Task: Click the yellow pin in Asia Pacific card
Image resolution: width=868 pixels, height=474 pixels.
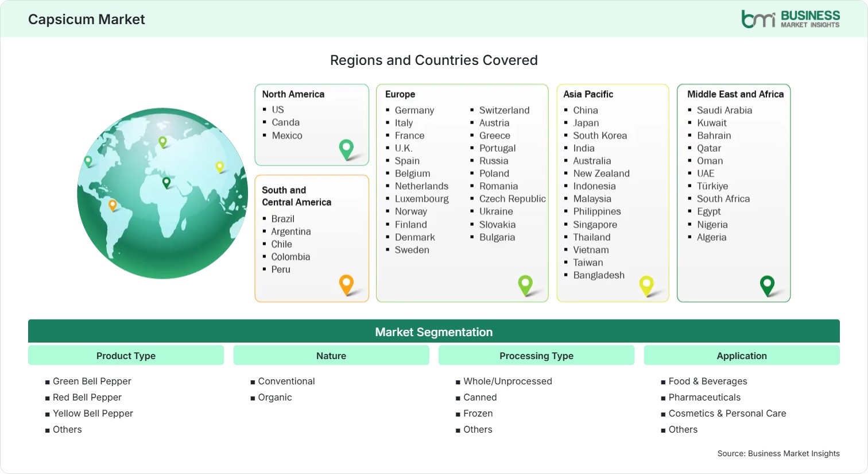Action: pyautogui.click(x=646, y=286)
